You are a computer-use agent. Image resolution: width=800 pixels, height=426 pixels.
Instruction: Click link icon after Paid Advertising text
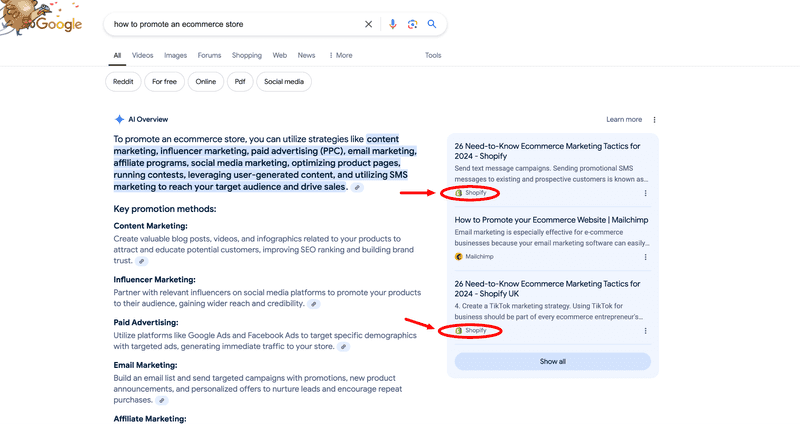(x=343, y=347)
